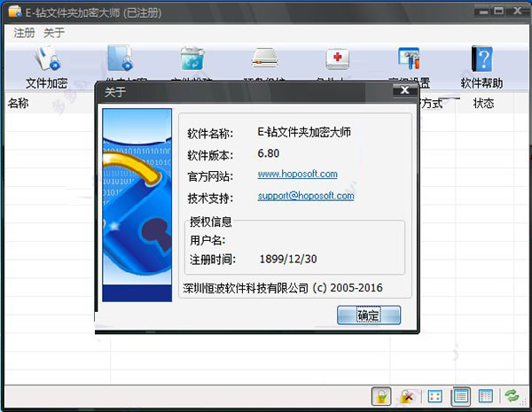
Task: Maximize the main application window
Action: 498,12
